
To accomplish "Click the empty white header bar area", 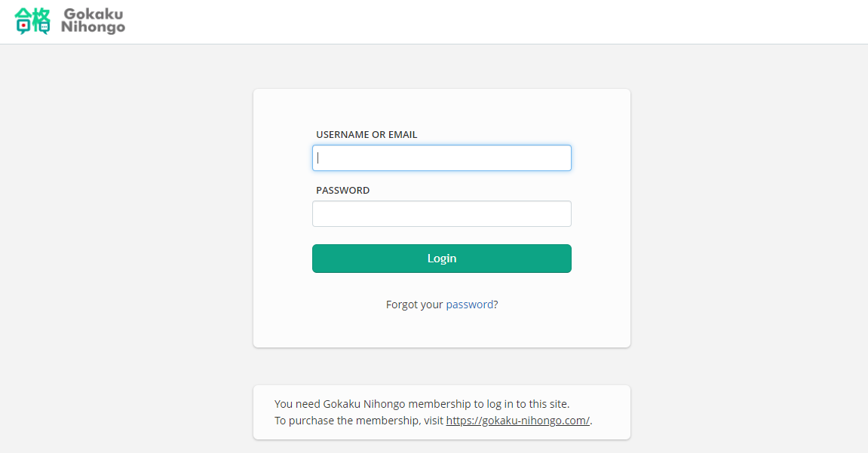I will pyautogui.click(x=490, y=21).
